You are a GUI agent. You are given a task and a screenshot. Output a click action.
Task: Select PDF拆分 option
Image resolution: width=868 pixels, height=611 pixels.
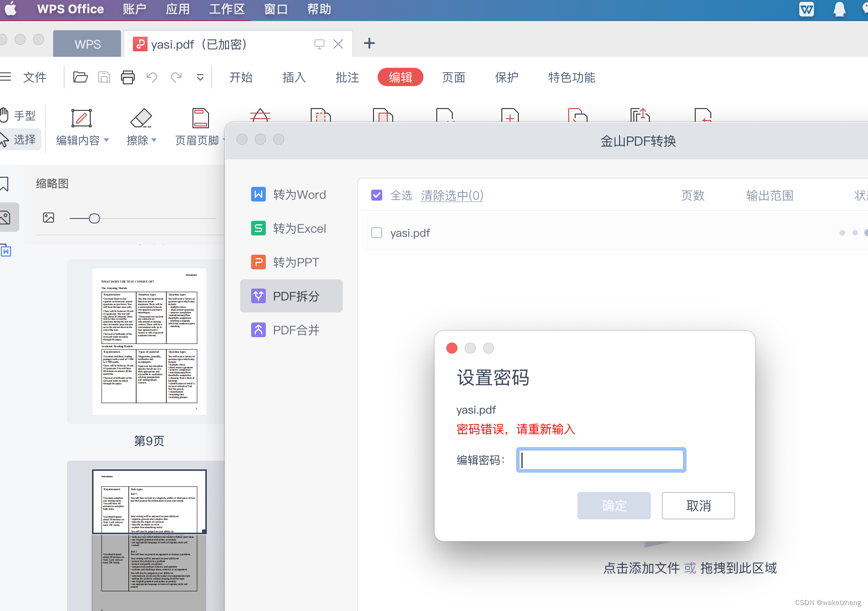click(x=291, y=296)
